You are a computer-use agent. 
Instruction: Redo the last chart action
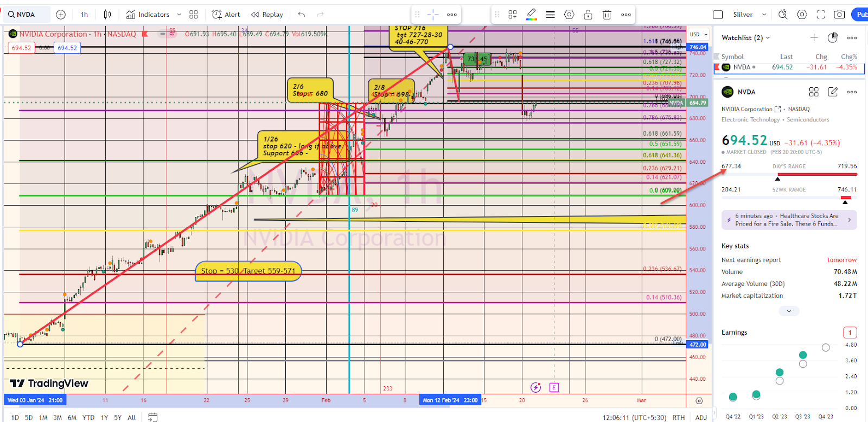point(320,15)
